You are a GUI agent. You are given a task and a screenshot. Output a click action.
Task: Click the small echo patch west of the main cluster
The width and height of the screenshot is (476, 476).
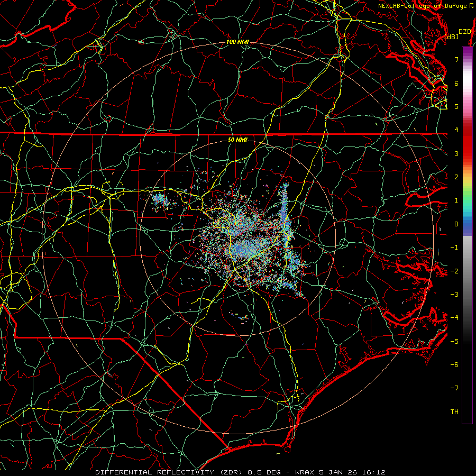pyautogui.click(x=160, y=200)
